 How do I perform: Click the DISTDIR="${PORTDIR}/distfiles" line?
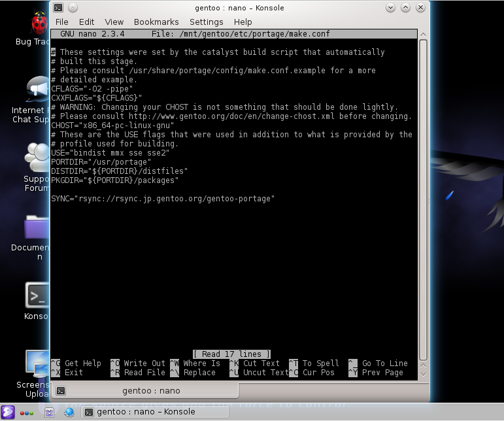coord(119,171)
